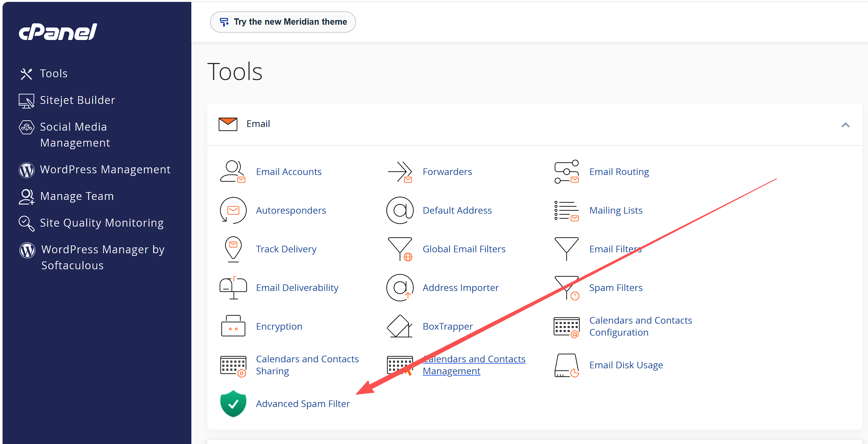Click the Spam Filters funnel icon
Viewport: 868px width, 444px height.
tap(566, 288)
